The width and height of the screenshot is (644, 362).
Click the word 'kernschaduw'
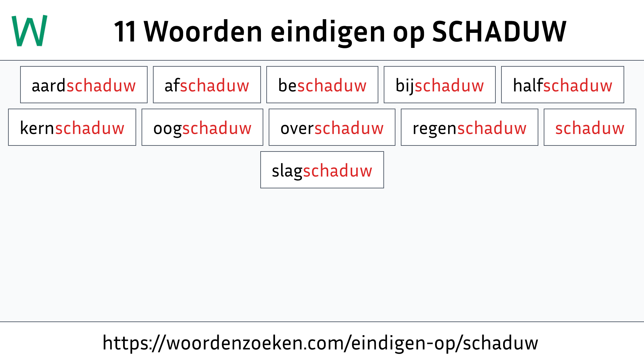(x=72, y=127)
